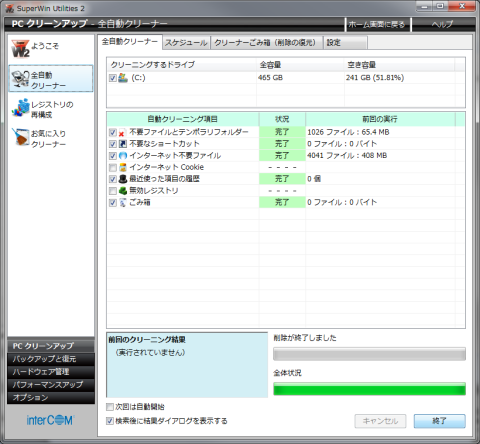Uncheck the (C:) drive checkbox

coord(113,78)
